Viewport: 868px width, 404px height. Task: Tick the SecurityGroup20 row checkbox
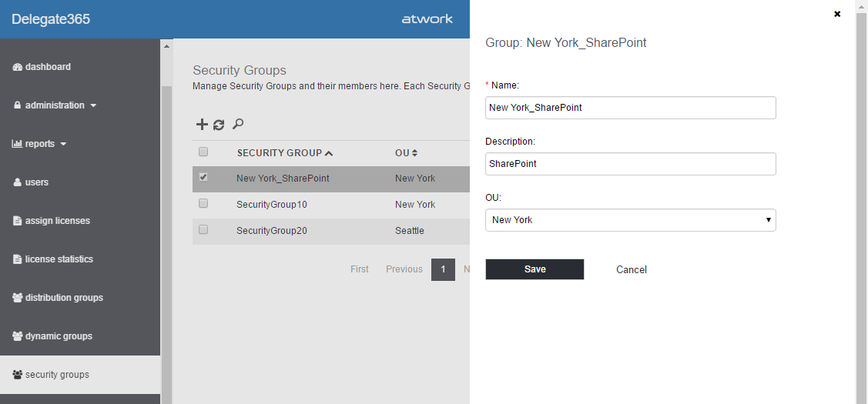coord(203,229)
